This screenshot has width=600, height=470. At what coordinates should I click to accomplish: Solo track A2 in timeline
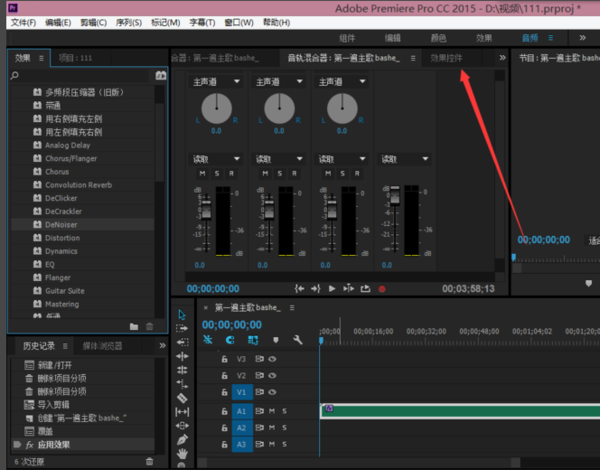(x=284, y=428)
